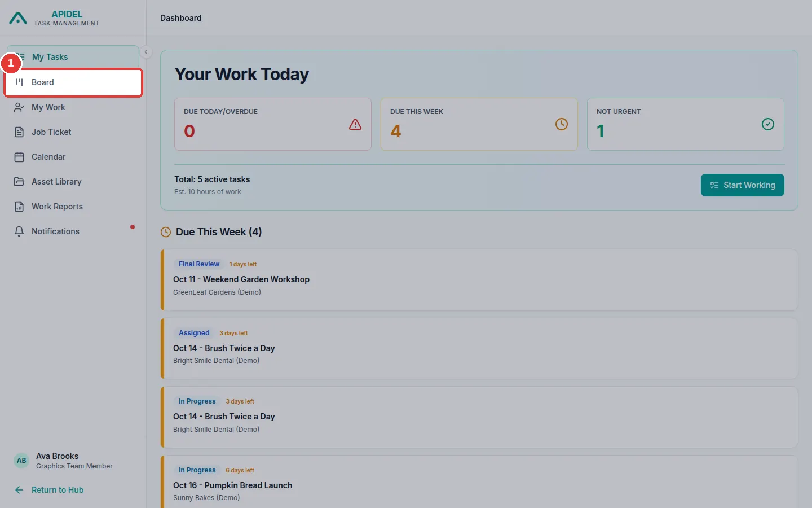Click the Total 5 active tasks text

[x=212, y=179]
